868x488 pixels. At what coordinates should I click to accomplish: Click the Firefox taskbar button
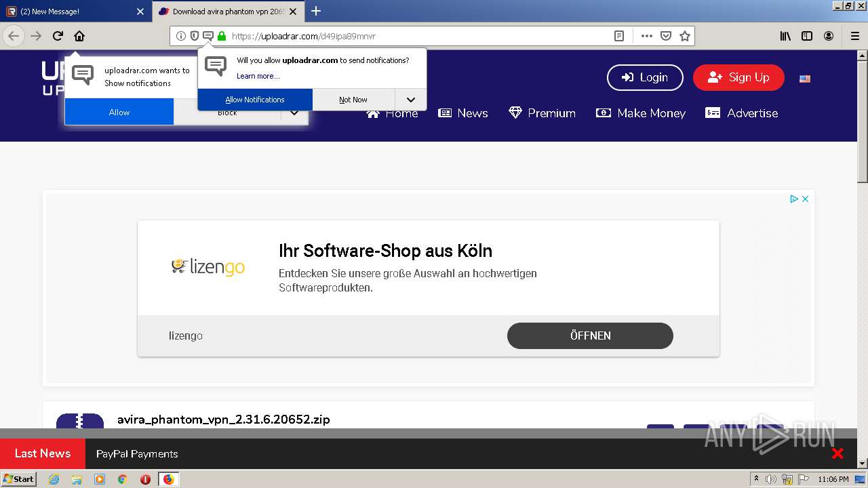pos(168,479)
